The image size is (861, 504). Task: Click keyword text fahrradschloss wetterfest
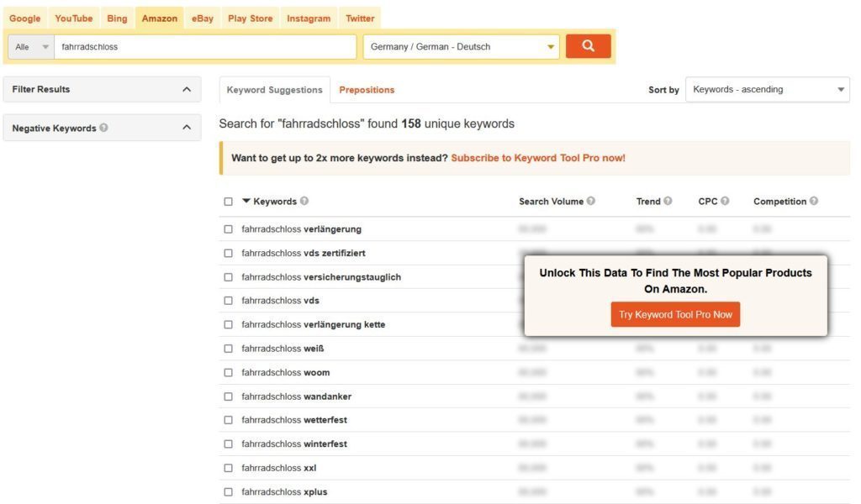click(x=294, y=419)
